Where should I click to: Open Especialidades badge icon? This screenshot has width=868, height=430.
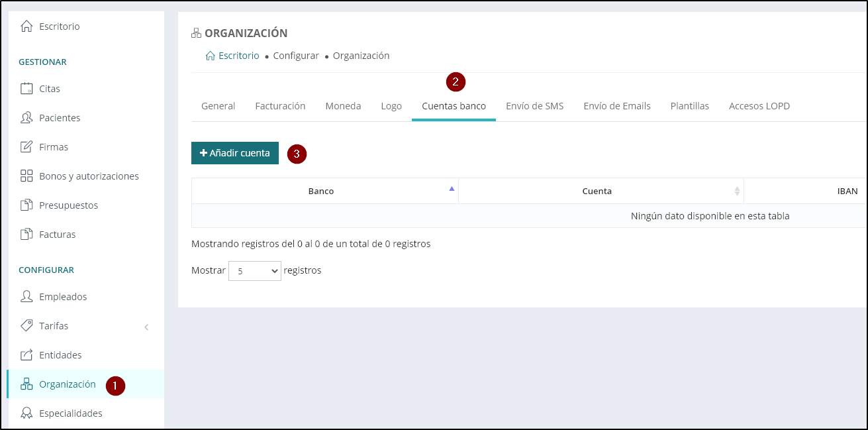[26, 413]
